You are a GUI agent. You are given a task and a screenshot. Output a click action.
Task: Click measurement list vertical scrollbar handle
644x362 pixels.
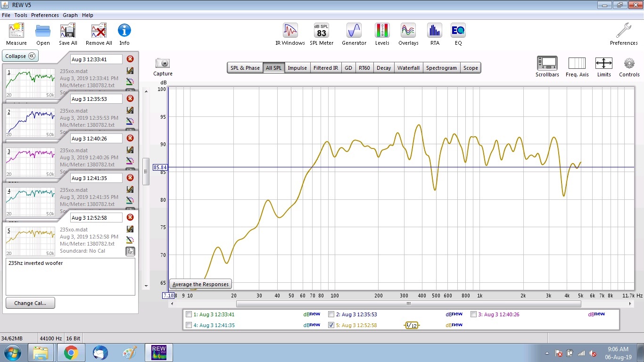coord(146,172)
